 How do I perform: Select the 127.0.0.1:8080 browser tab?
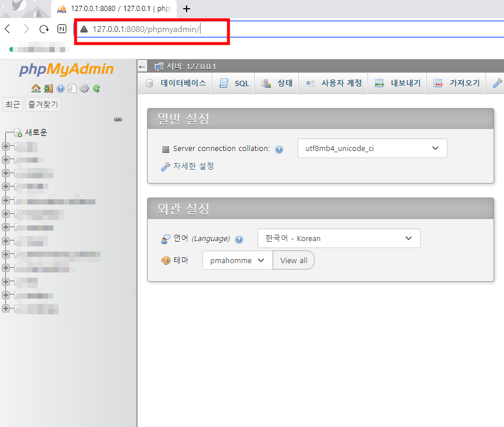click(114, 9)
